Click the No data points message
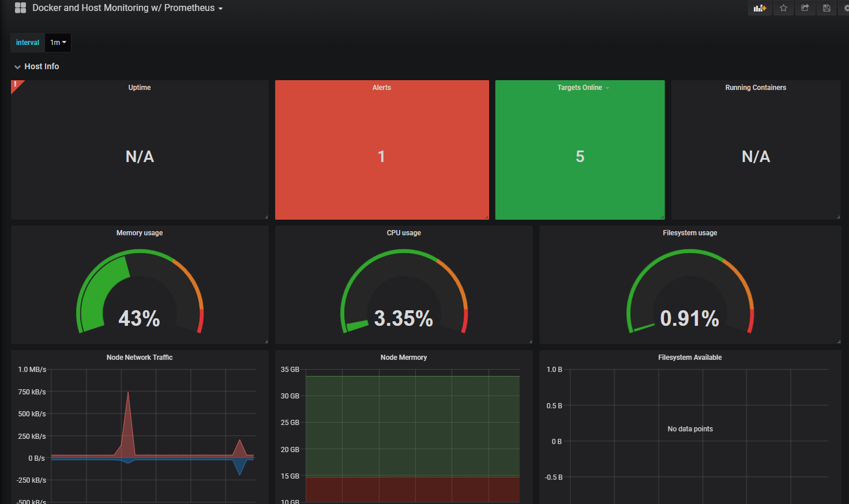The height and width of the screenshot is (504, 849). tap(690, 429)
